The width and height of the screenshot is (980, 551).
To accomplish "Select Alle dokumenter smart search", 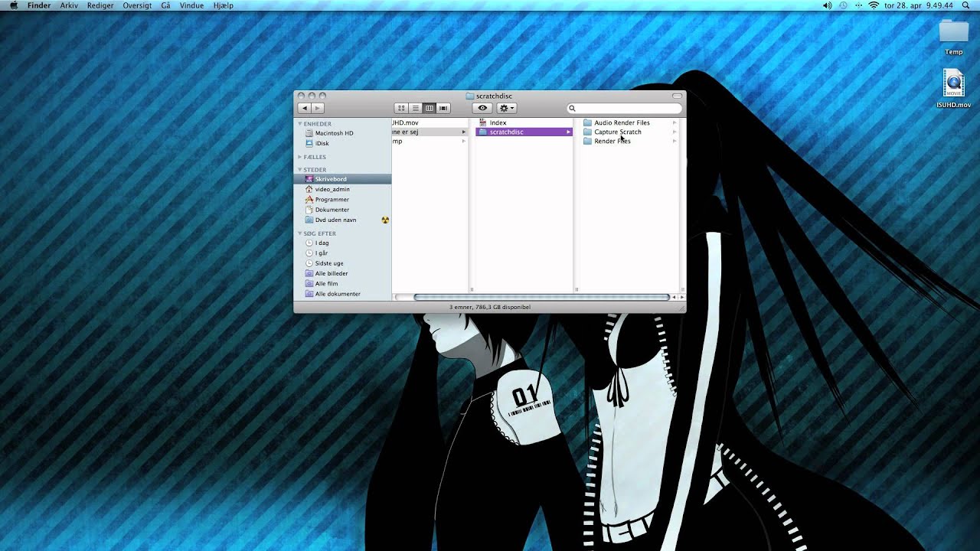I will [342, 294].
